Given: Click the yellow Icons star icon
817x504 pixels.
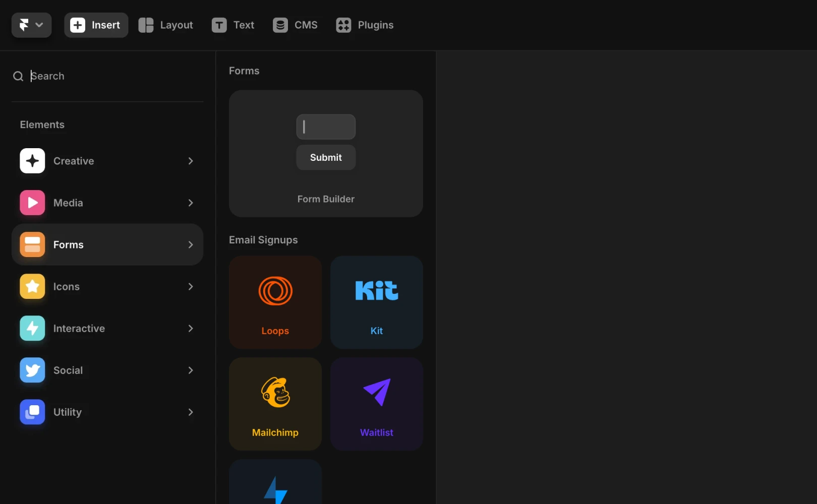Looking at the screenshot, I should 32,286.
